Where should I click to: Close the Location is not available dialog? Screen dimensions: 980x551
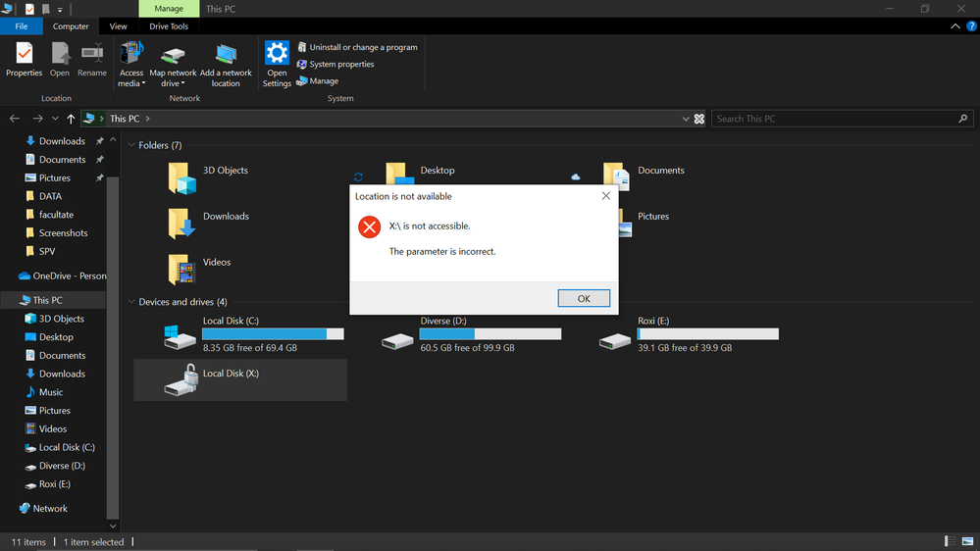605,195
